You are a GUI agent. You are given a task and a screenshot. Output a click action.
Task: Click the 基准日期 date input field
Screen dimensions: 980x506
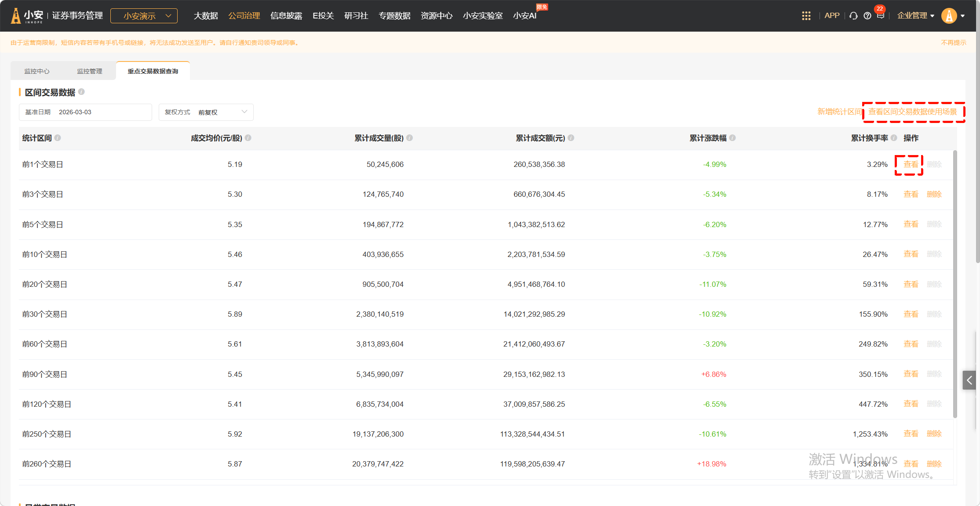86,112
